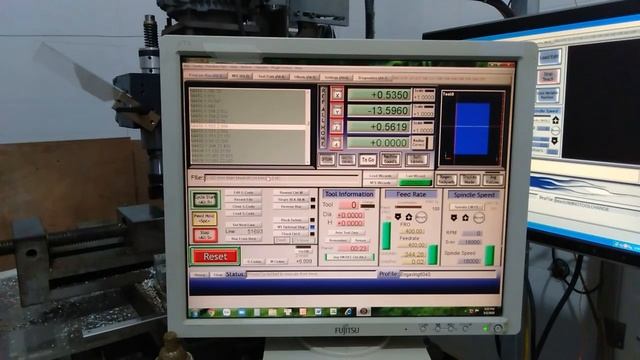This screenshot has height=360, width=640.
Task: Click the red Stop button
Action: click(205, 236)
